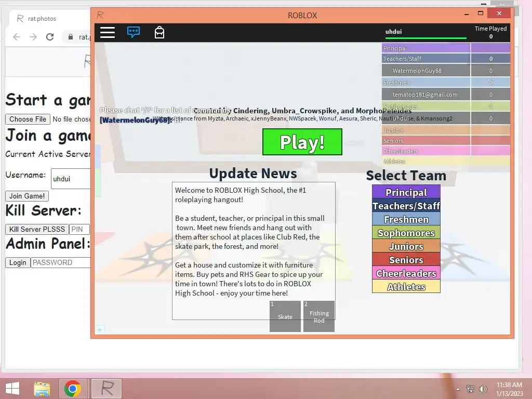Screen dimensions: 532x399
Task: Join the Sophomores team
Action: [x=406, y=233]
